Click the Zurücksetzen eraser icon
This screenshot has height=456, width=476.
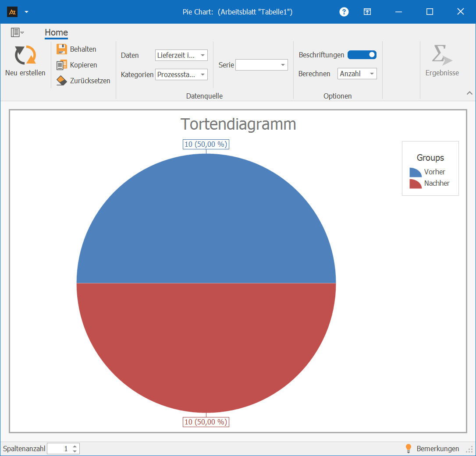coord(62,81)
